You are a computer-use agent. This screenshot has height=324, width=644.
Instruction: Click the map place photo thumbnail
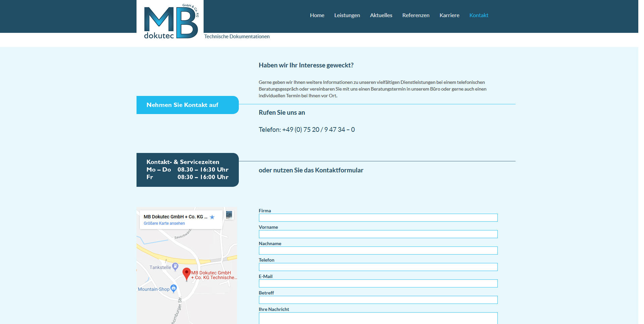(x=229, y=215)
